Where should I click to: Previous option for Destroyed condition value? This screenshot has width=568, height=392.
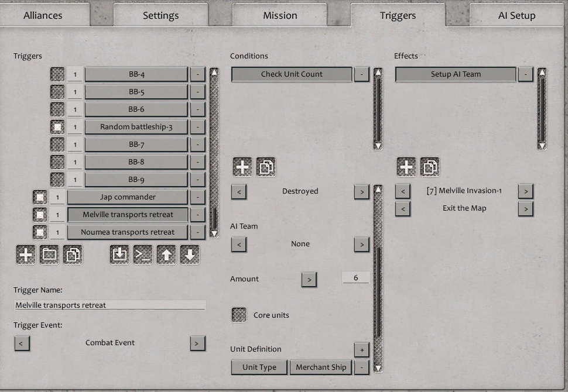239,192
